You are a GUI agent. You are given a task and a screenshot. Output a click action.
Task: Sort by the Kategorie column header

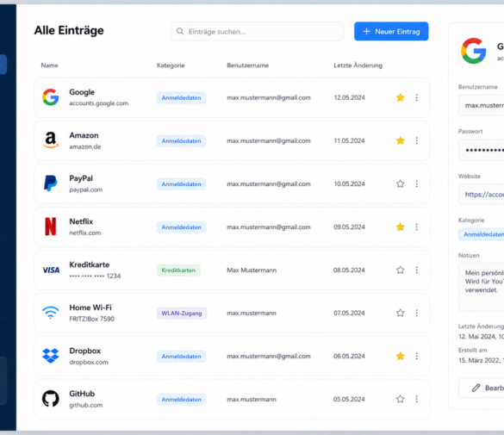[x=171, y=65]
